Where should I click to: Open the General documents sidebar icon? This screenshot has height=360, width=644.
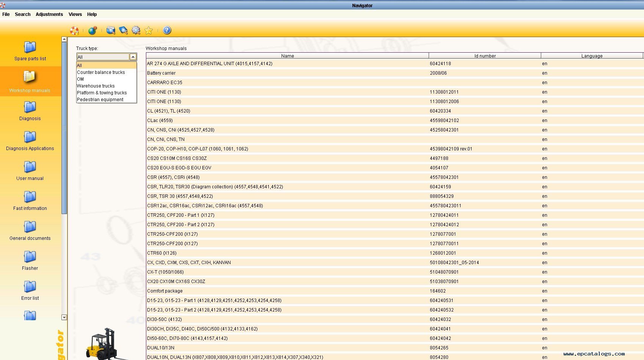click(x=30, y=227)
